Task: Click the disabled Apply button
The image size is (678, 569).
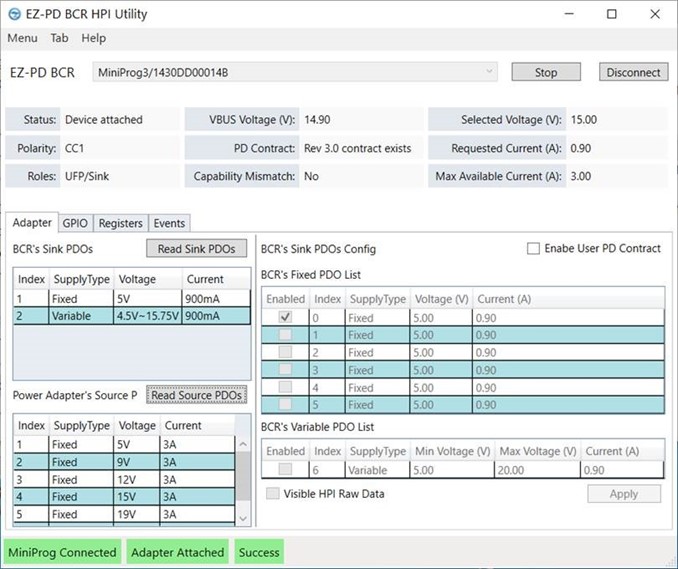Action: tap(624, 494)
